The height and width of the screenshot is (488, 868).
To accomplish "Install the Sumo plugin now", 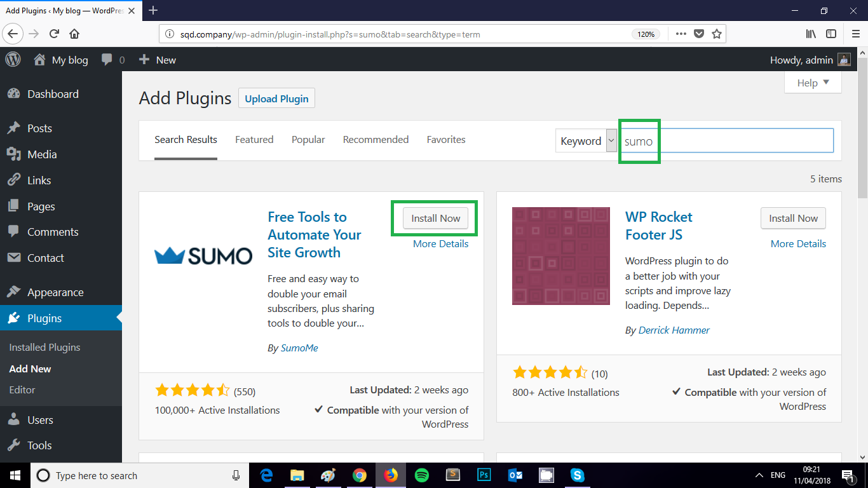I will [x=435, y=218].
